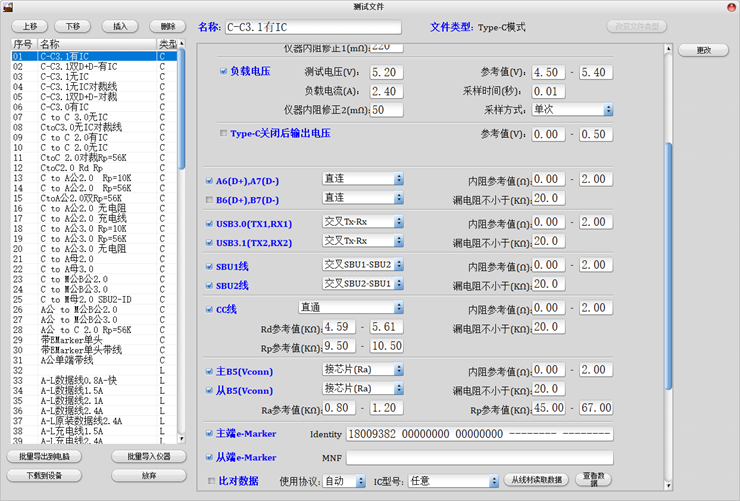Image resolution: width=740 pixels, height=501 pixels.
Task: Open USB3.0(TX1,RX1) dropdown showing 交叉Tx-Rx
Action: pos(362,222)
